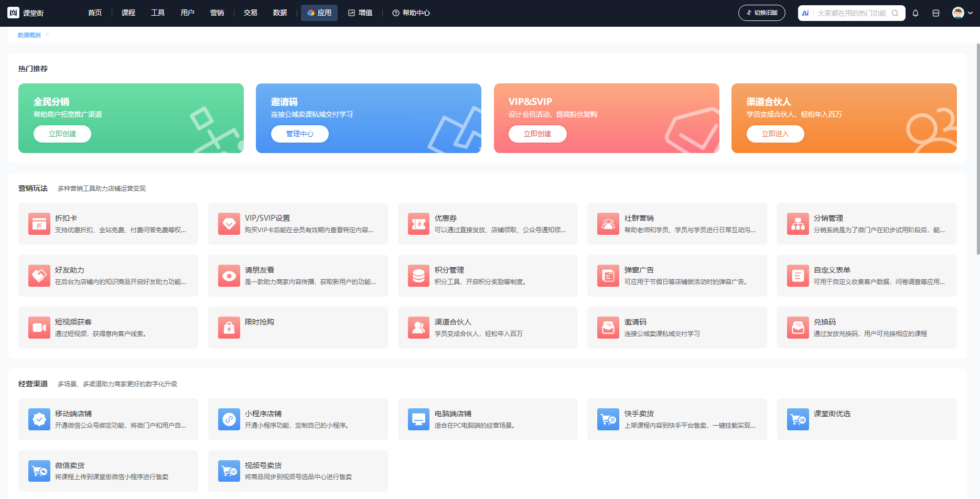Click the search field for popular features

pos(852,13)
